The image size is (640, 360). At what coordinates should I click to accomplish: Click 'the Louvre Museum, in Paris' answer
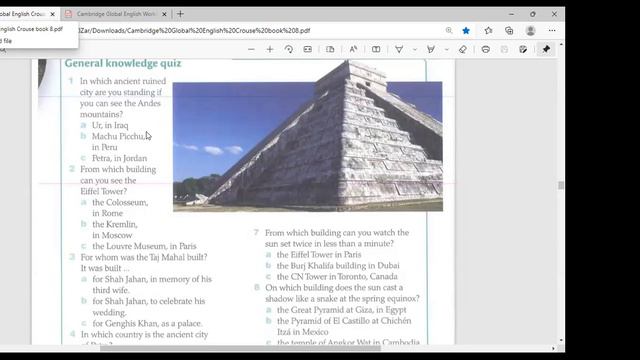pyautogui.click(x=144, y=246)
